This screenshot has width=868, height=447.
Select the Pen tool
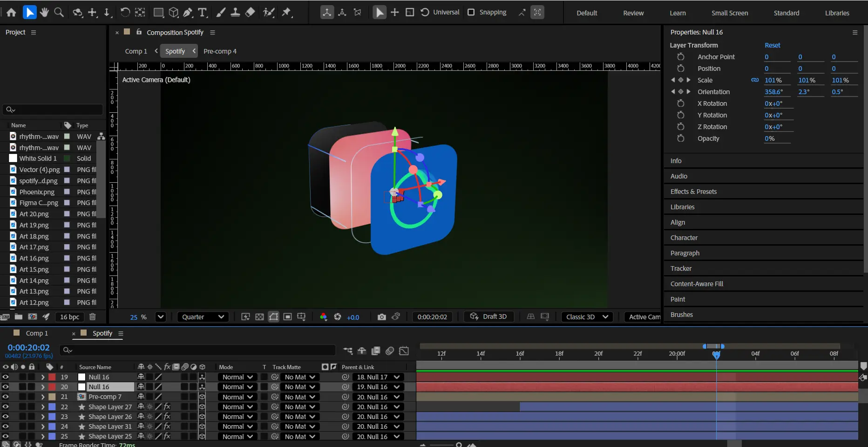[x=188, y=13]
